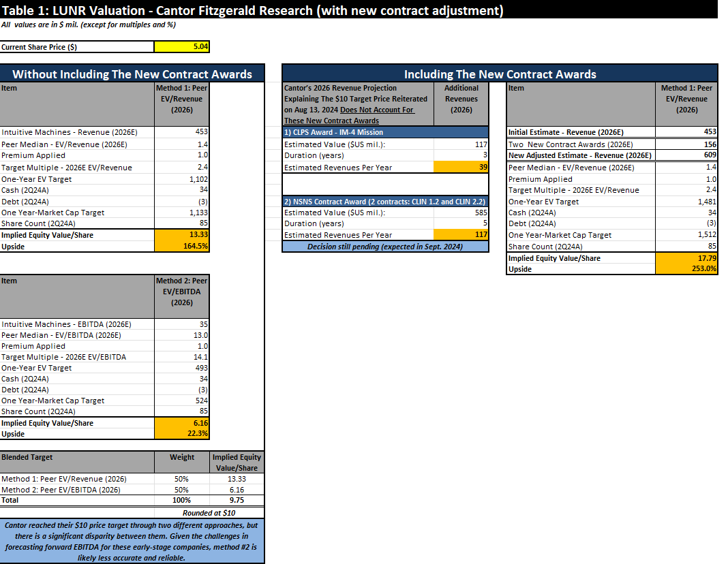Select NSNS Estimated Value 585
This screenshot has height=564, width=728.
[x=461, y=213]
